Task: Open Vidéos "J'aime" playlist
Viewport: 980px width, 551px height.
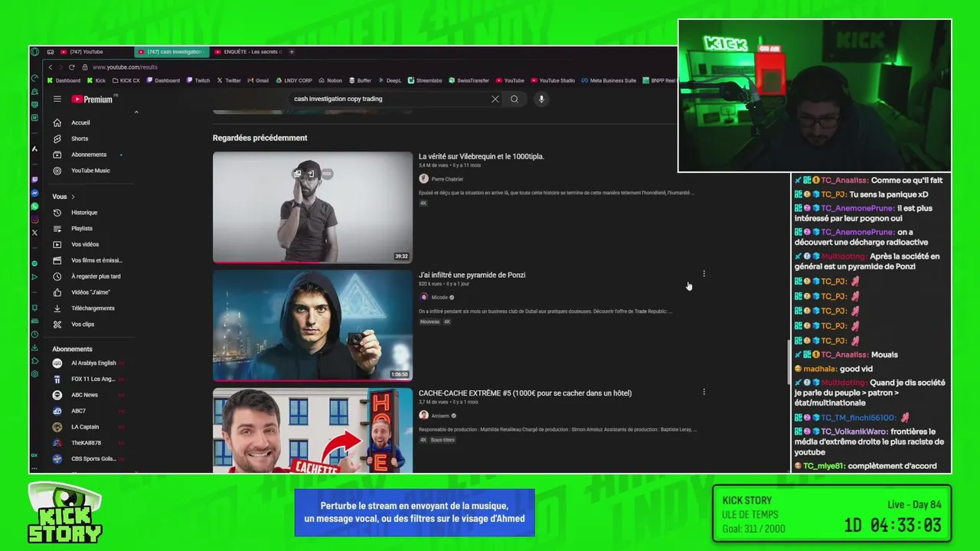Action: coord(90,292)
